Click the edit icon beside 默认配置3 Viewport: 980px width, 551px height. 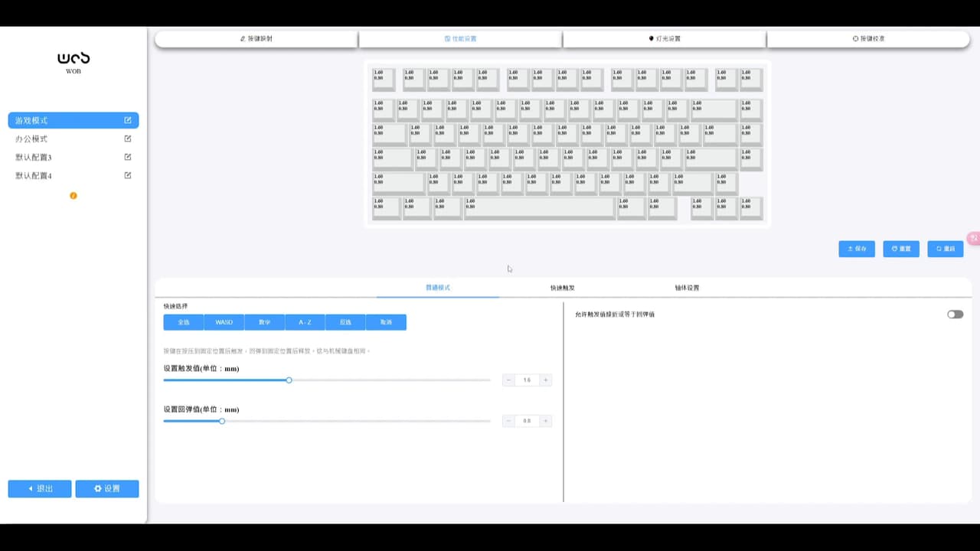coord(128,157)
